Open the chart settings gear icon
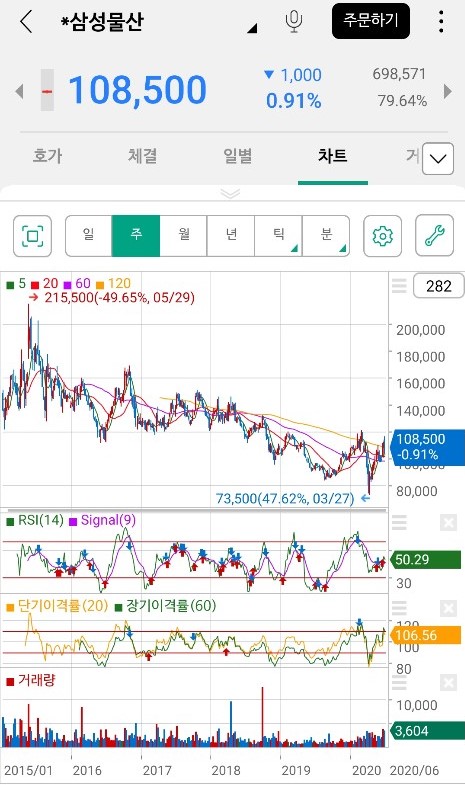This screenshot has width=465, height=785. (382, 236)
